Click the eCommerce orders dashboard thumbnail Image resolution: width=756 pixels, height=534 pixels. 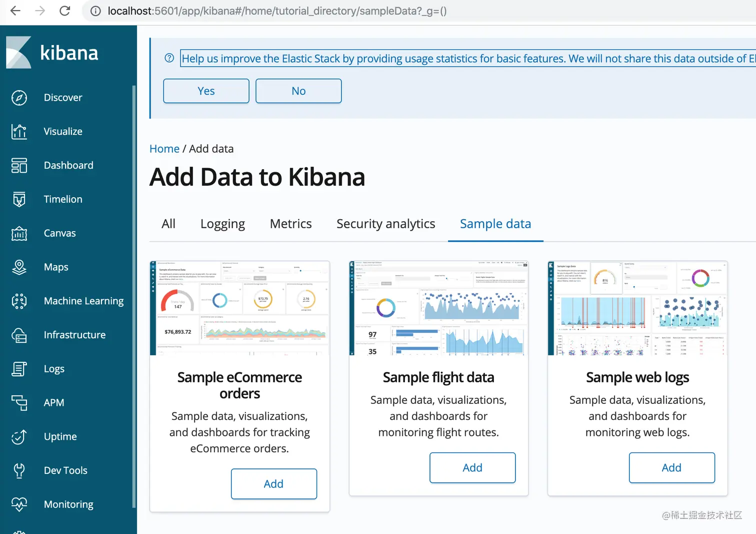click(239, 308)
